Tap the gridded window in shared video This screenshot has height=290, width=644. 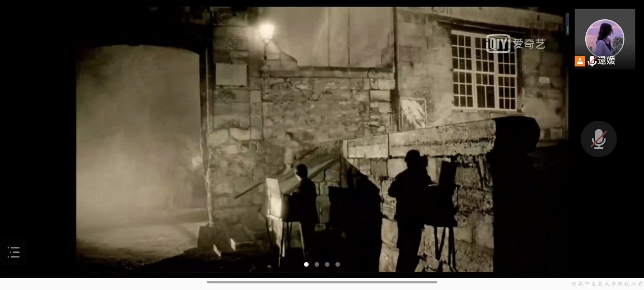click(x=484, y=70)
